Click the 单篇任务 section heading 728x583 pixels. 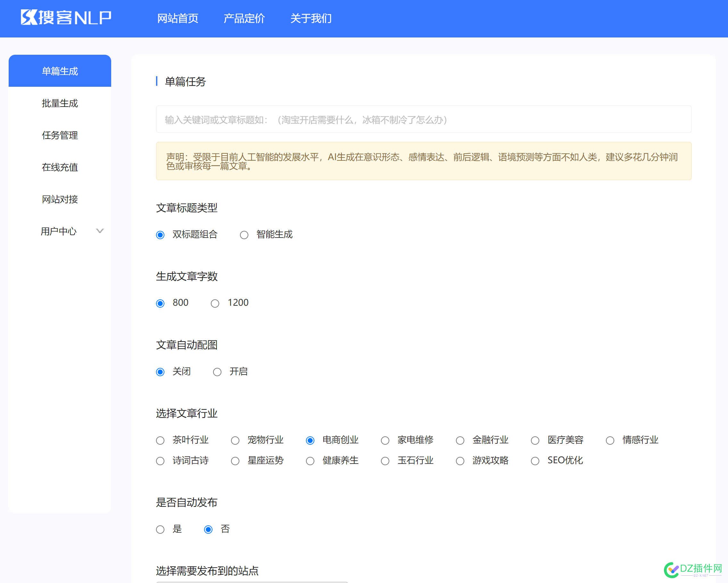coord(186,81)
